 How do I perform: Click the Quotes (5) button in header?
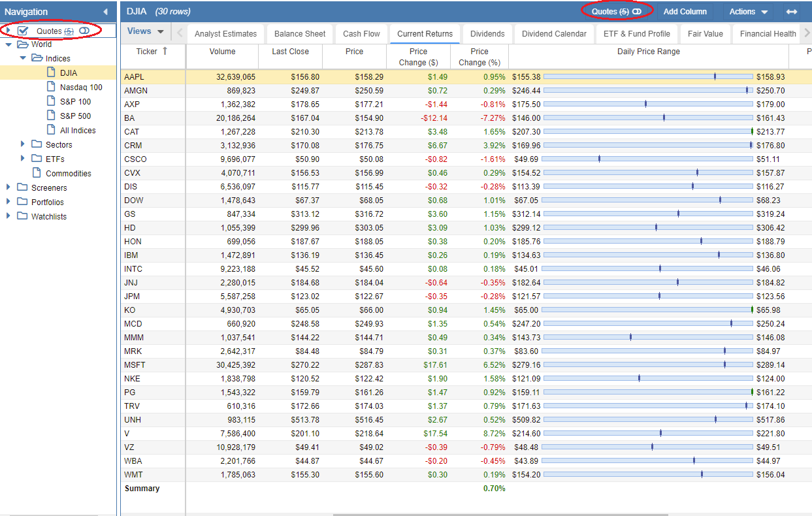click(x=617, y=12)
